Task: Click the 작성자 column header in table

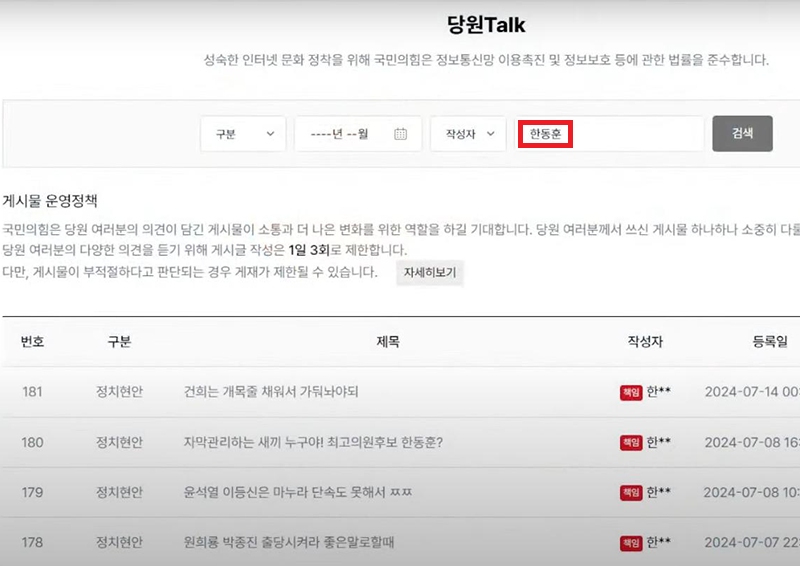Action: [645, 341]
